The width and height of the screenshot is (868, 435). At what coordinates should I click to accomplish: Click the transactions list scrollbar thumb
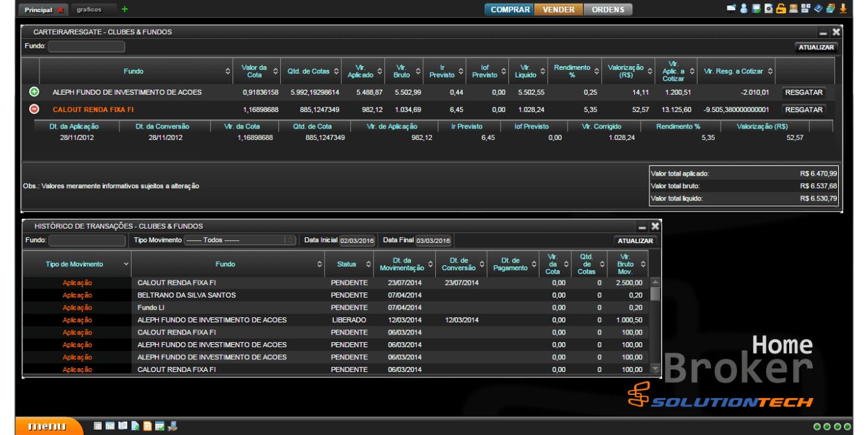[x=656, y=293]
